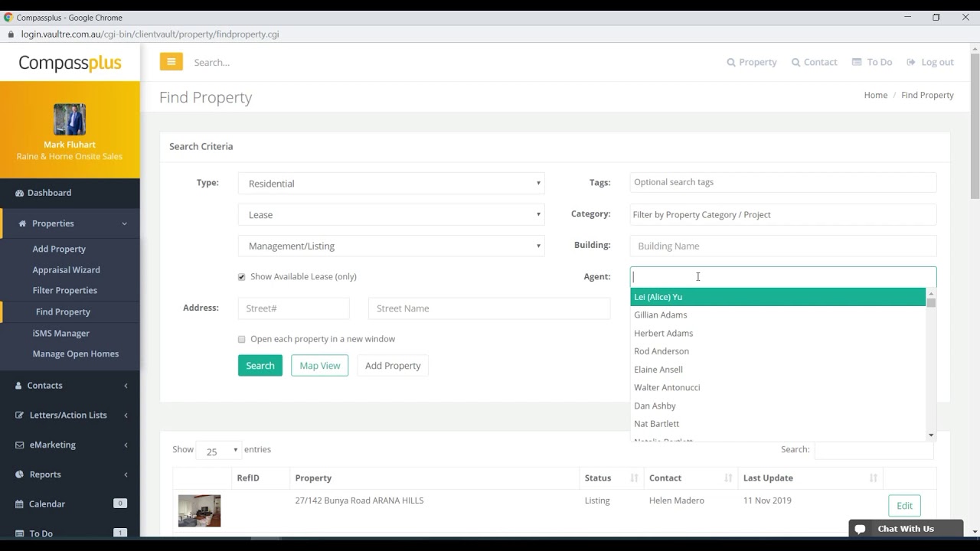The height and width of the screenshot is (551, 980).
Task: Open Appraisal Wizard in sidebar
Action: (x=66, y=269)
